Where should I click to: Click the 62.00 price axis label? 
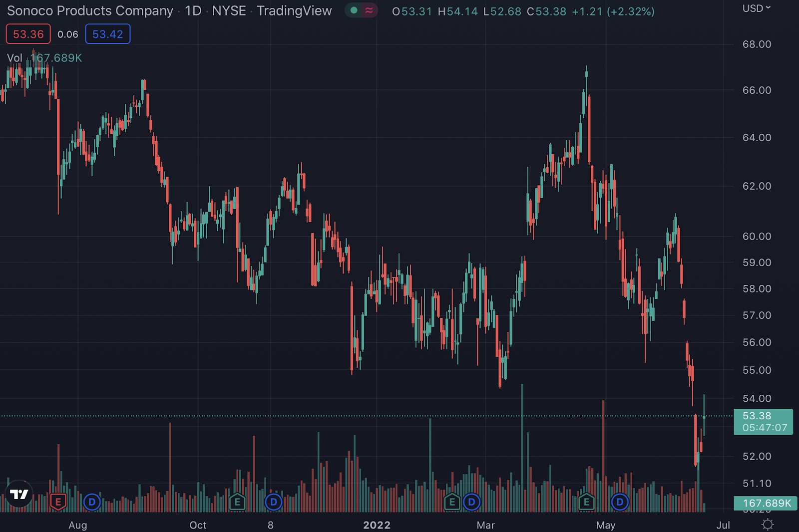[757, 186]
